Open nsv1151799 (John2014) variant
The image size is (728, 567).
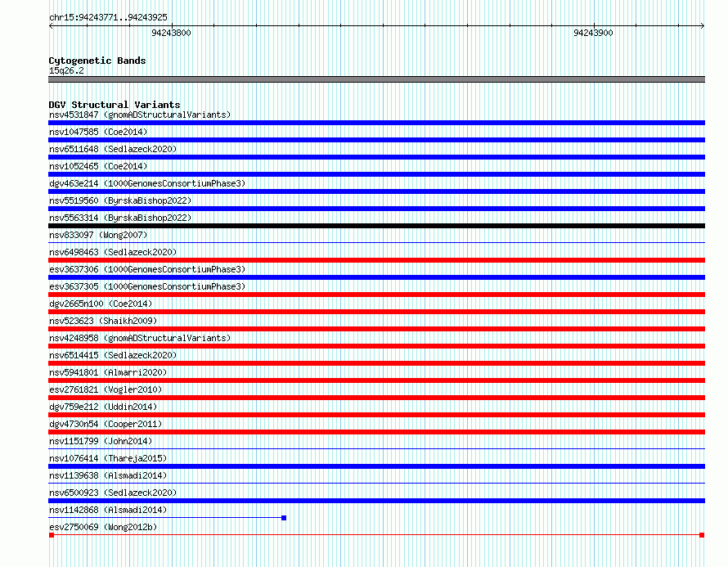click(x=101, y=441)
